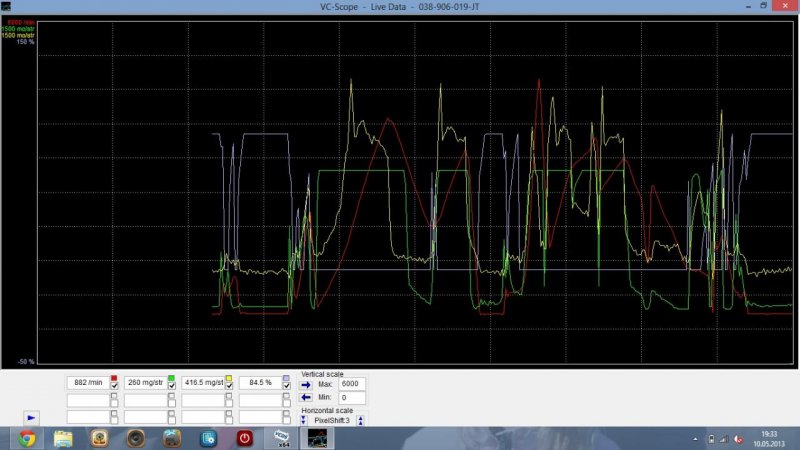Viewport: 800px width, 450px height.
Task: Uncheck the red 882 /min channel checkbox
Action: (114, 385)
